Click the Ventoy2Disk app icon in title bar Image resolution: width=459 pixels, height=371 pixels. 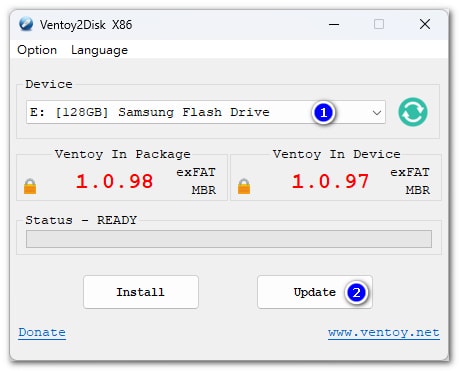[x=26, y=24]
